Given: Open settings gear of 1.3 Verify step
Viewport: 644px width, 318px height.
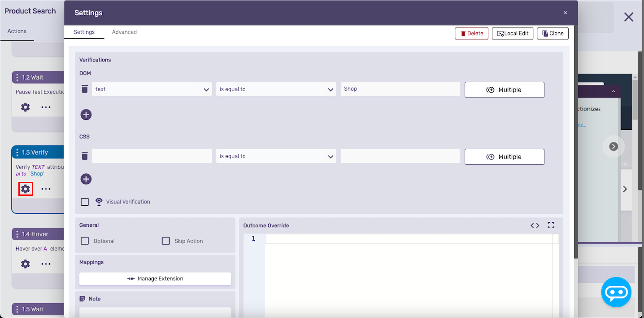Looking at the screenshot, I should pos(26,189).
